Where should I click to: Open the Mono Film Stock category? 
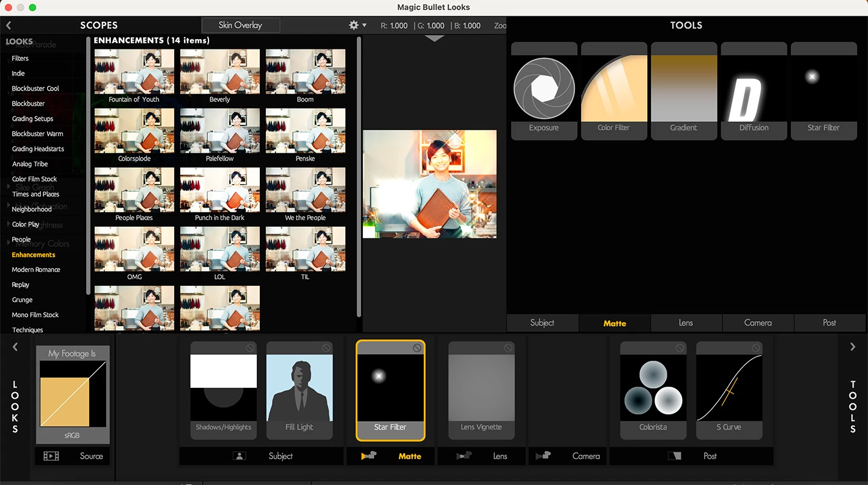point(35,315)
